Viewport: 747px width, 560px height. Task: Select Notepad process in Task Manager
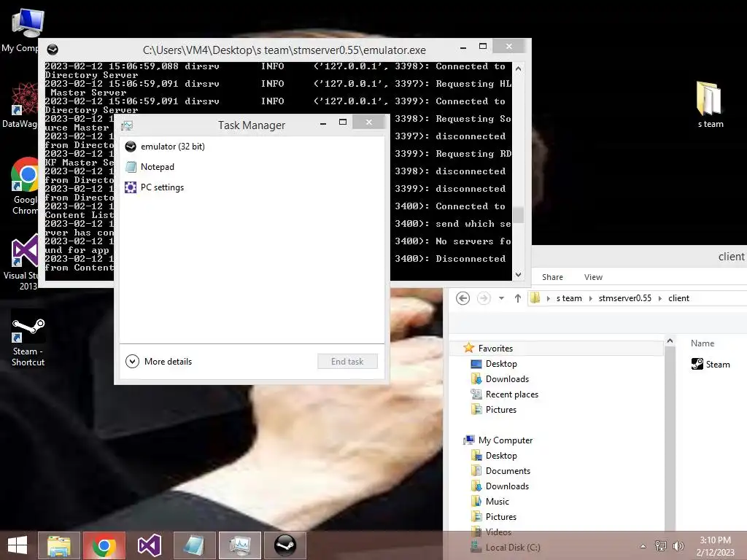(x=252, y=167)
